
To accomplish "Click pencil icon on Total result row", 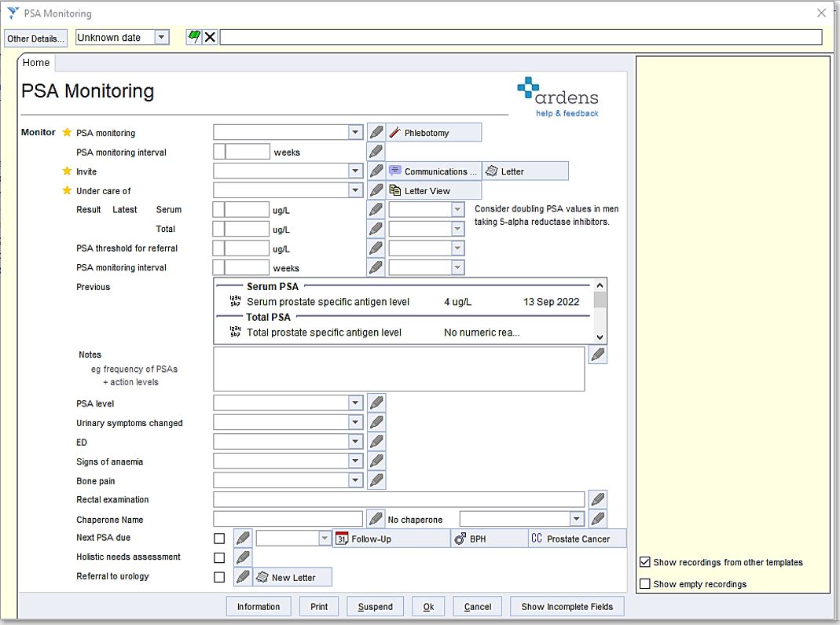I will pyautogui.click(x=376, y=229).
